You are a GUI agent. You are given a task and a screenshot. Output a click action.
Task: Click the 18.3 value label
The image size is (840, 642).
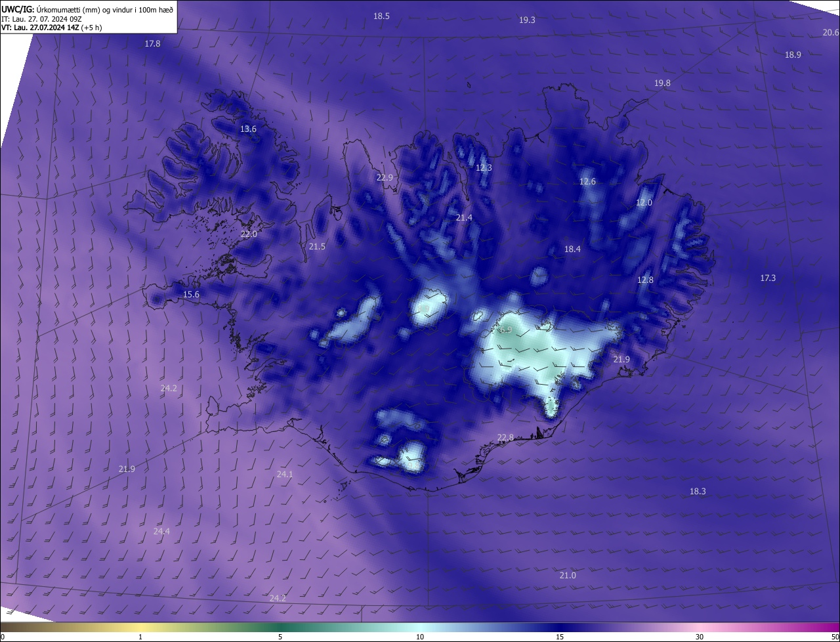pos(698,492)
